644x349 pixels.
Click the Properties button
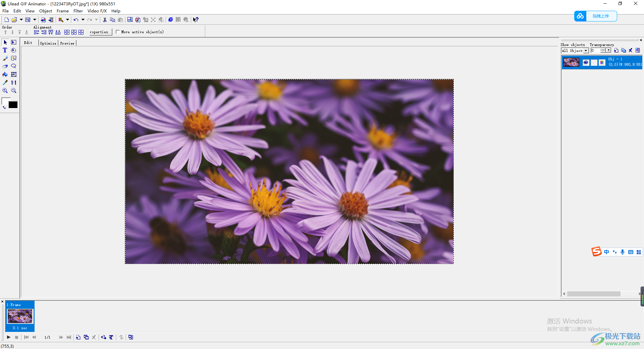pos(100,32)
